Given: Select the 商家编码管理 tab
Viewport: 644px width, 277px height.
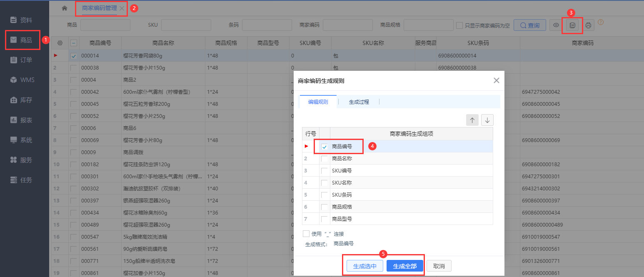Looking at the screenshot, I should click(100, 8).
